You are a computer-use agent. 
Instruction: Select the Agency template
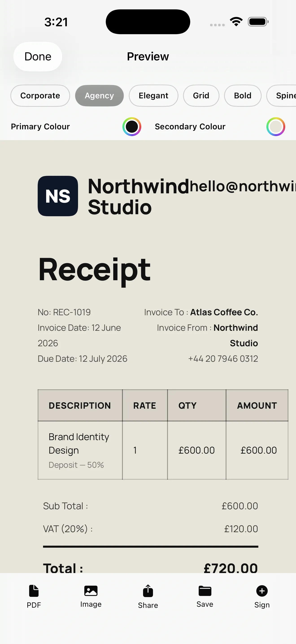99,95
